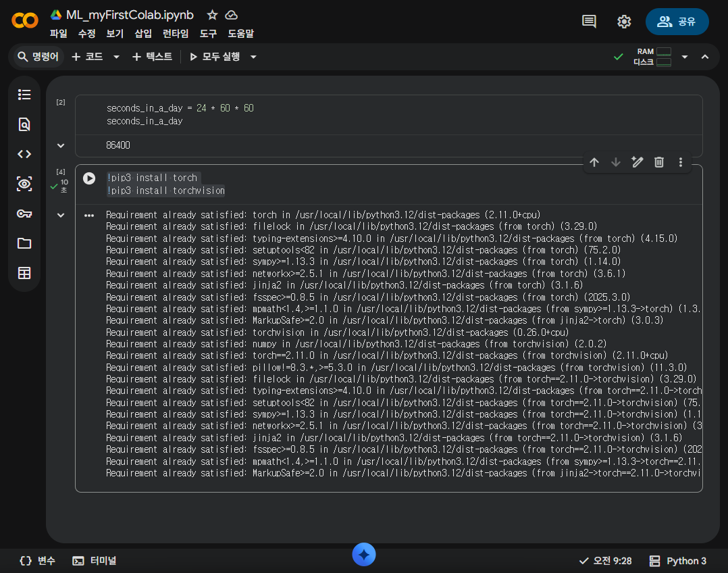Open the 변수 variables panel
The width and height of the screenshot is (728, 573).
pos(38,561)
